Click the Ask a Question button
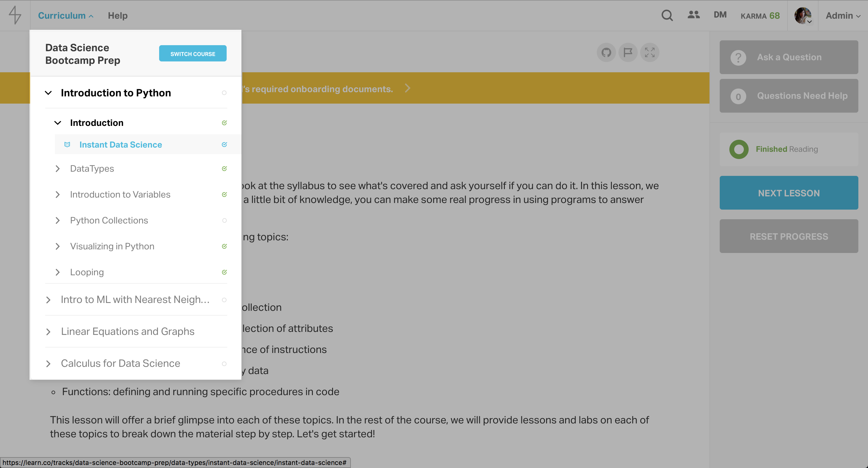The width and height of the screenshot is (868, 468). (x=789, y=57)
